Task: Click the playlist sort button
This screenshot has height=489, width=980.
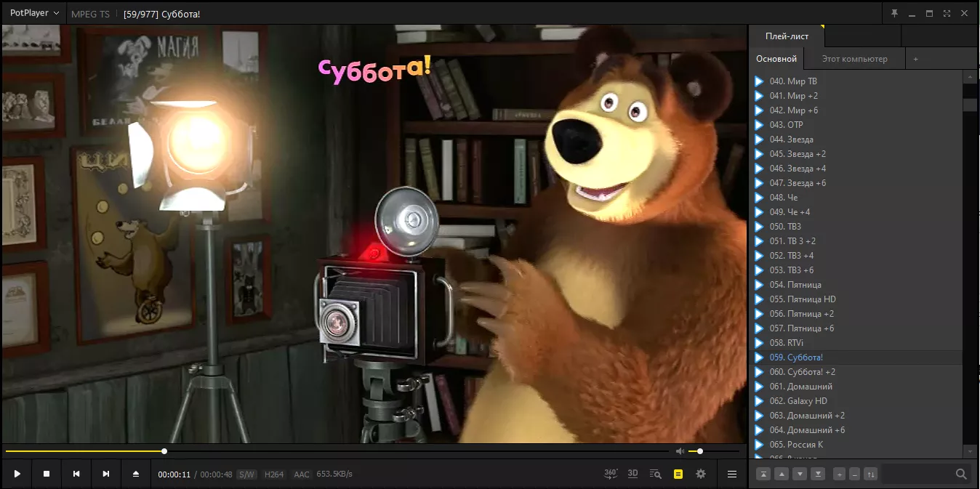Action: coord(871,474)
